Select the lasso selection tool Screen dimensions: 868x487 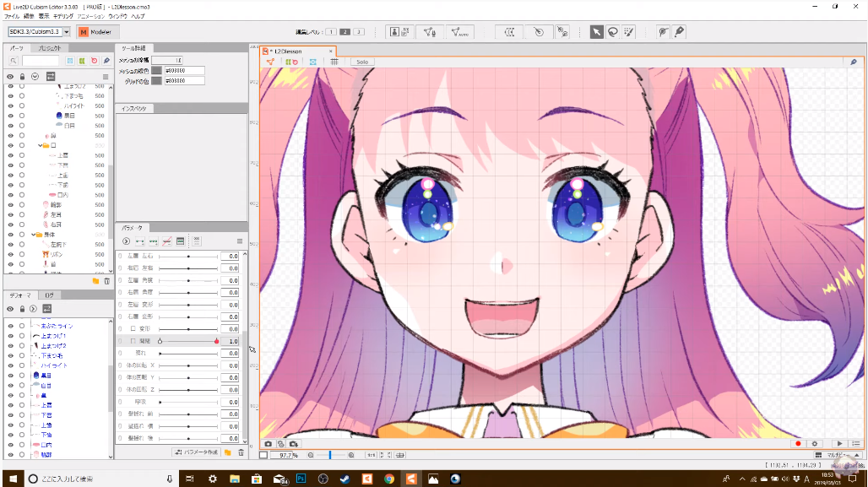(x=612, y=32)
